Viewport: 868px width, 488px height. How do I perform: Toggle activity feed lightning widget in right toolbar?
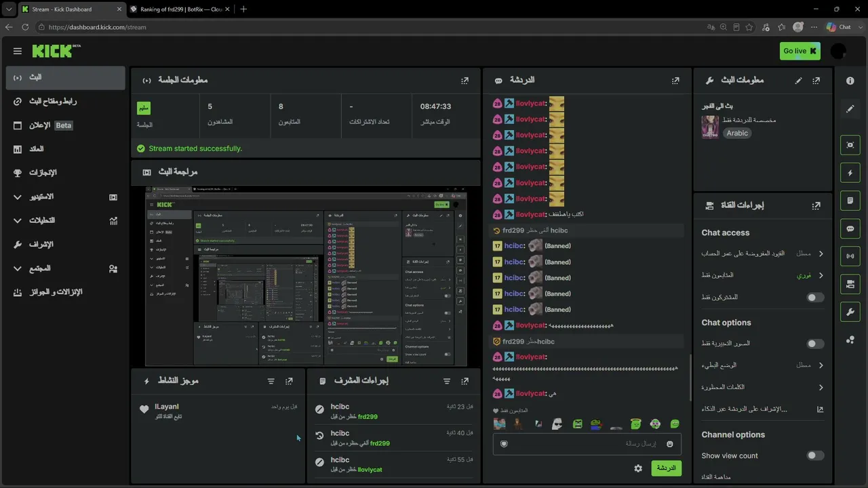(850, 173)
